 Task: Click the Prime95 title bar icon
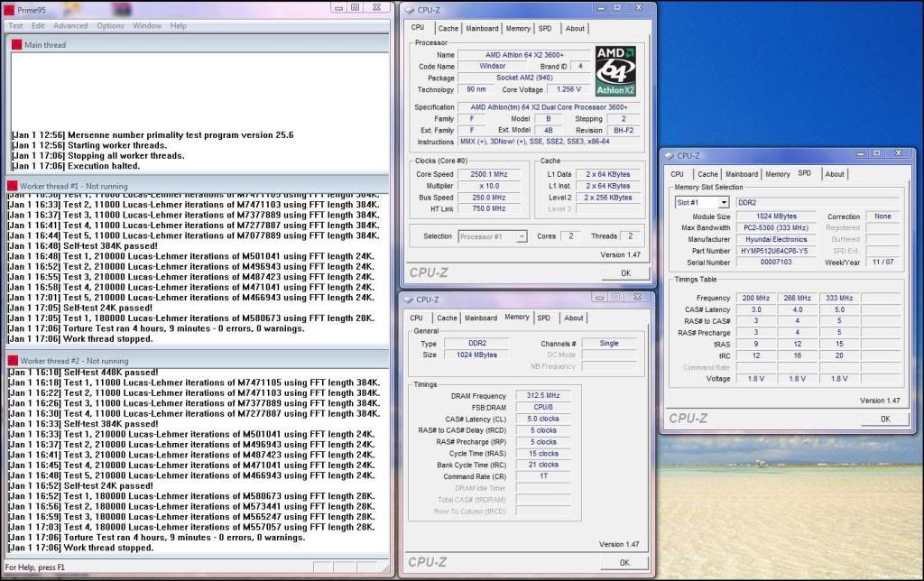click(9, 9)
